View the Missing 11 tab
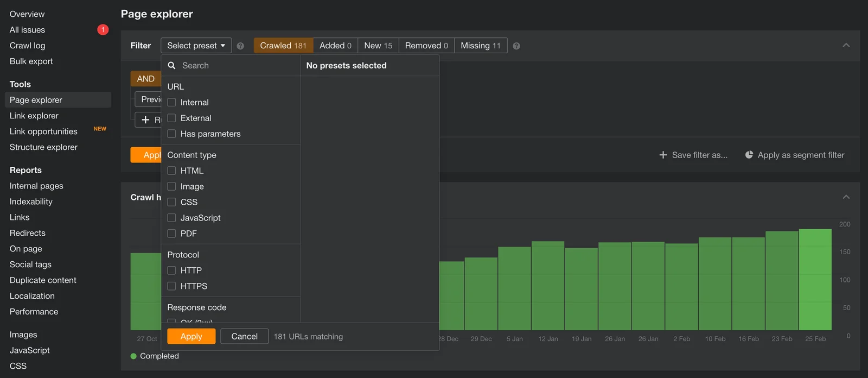Image resolution: width=868 pixels, height=378 pixels. coord(481,46)
